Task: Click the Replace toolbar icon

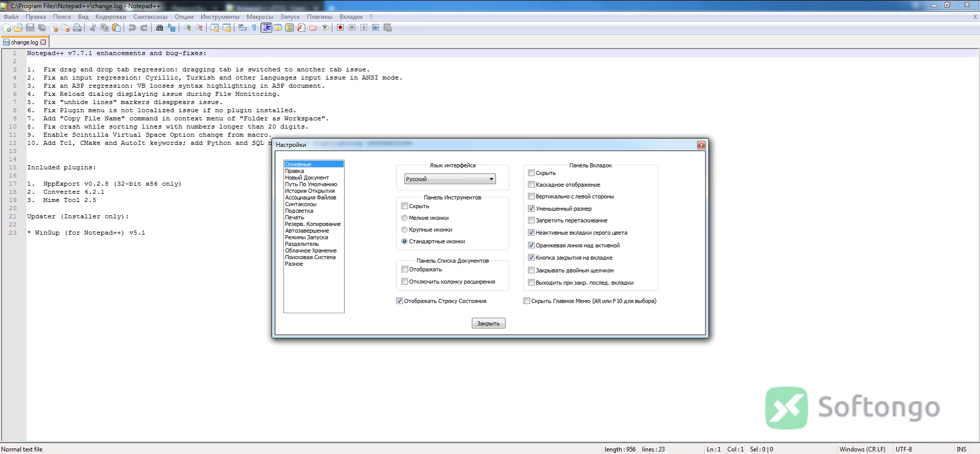Action: pos(171,28)
